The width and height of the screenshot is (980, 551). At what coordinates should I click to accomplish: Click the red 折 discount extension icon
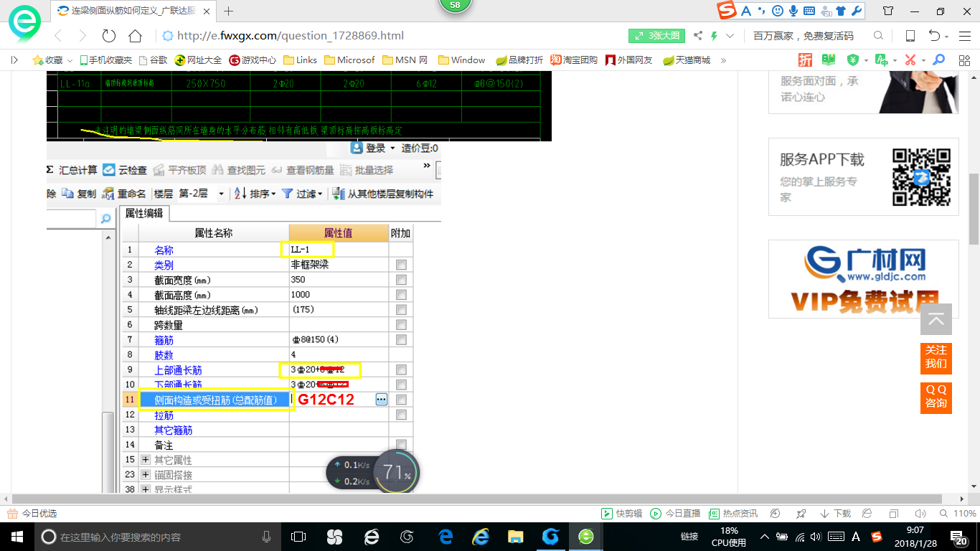pos(806,60)
